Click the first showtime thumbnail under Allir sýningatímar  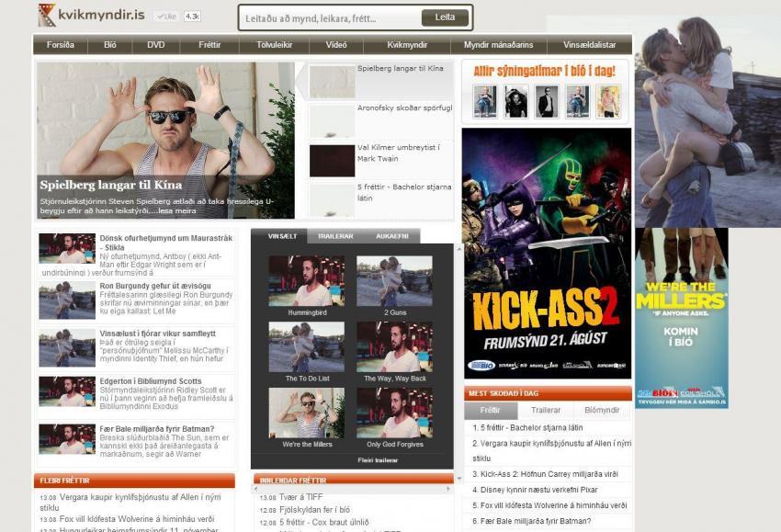coord(484,102)
